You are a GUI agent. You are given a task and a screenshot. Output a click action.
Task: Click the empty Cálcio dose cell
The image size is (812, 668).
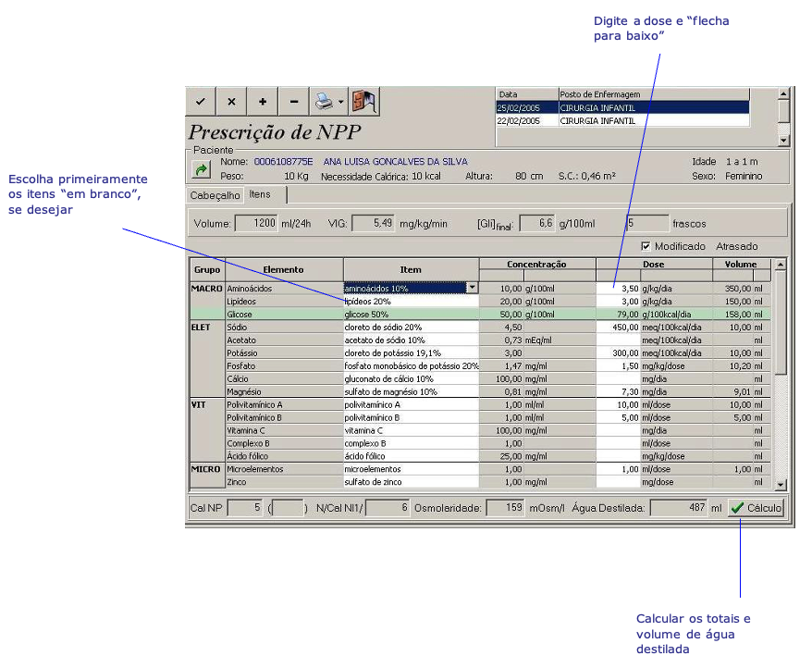(619, 378)
